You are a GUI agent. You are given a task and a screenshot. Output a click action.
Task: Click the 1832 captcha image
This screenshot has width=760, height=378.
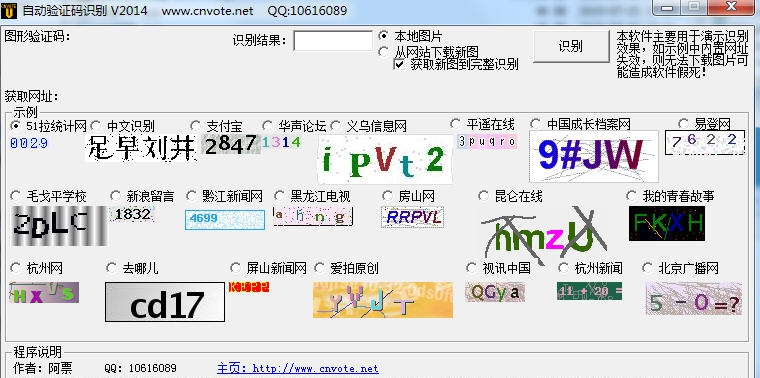point(132,214)
